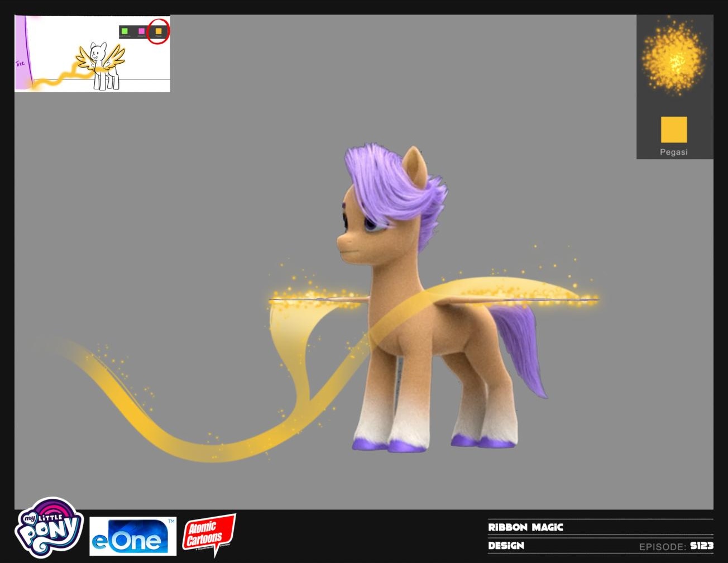Select the "EPISODE: S123" text
The width and height of the screenshot is (728, 563).
pos(676,546)
